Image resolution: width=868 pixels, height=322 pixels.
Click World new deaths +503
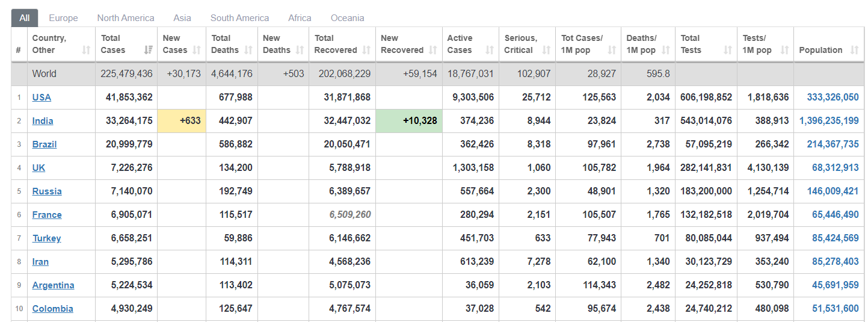294,74
